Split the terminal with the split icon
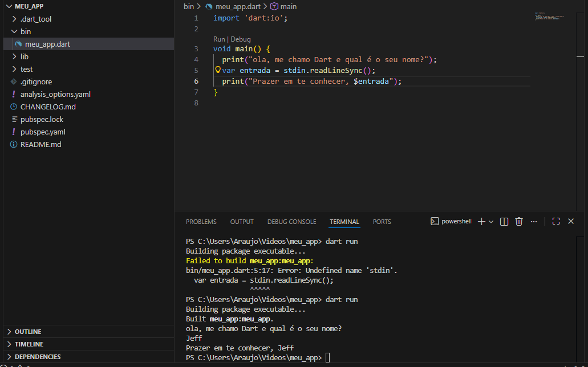588x367 pixels. point(504,222)
